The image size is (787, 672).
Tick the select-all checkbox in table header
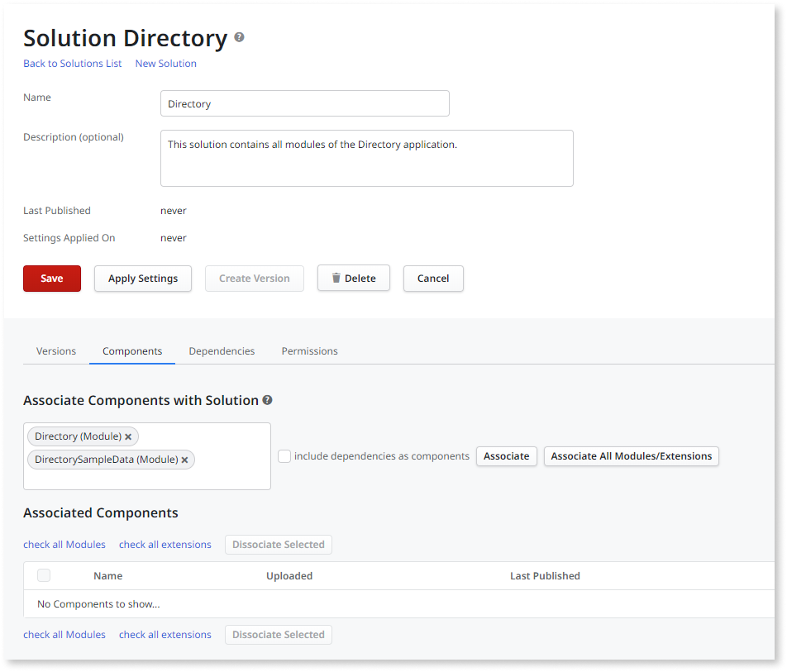click(x=44, y=575)
